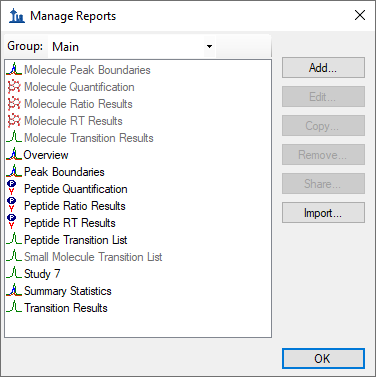
Task: Confirm with the OK button
Action: click(323, 358)
